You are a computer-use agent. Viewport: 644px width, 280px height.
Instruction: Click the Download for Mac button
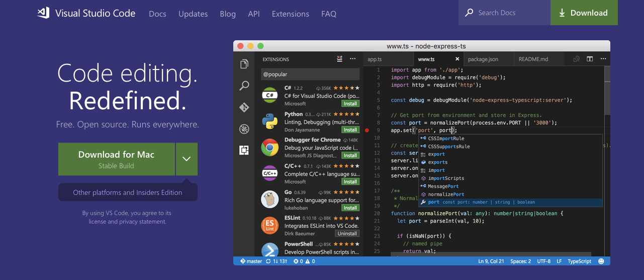pyautogui.click(x=117, y=159)
